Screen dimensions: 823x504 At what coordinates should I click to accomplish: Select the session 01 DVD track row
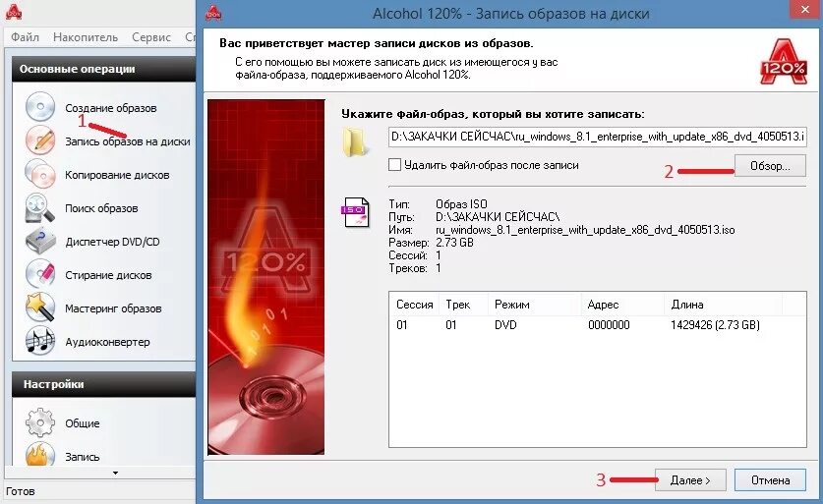coord(597,324)
